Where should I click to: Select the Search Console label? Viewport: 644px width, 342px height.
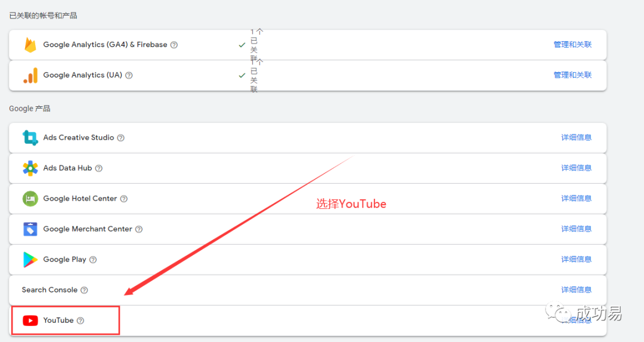49,289
